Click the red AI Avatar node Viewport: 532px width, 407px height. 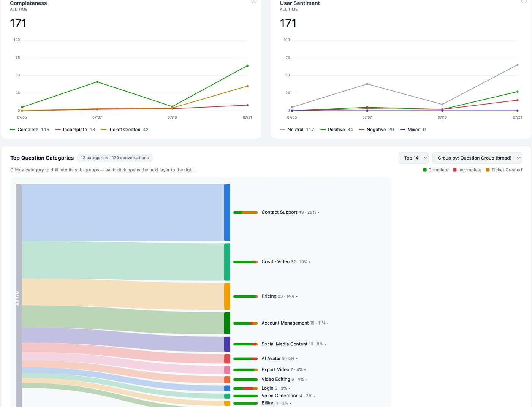tap(227, 359)
